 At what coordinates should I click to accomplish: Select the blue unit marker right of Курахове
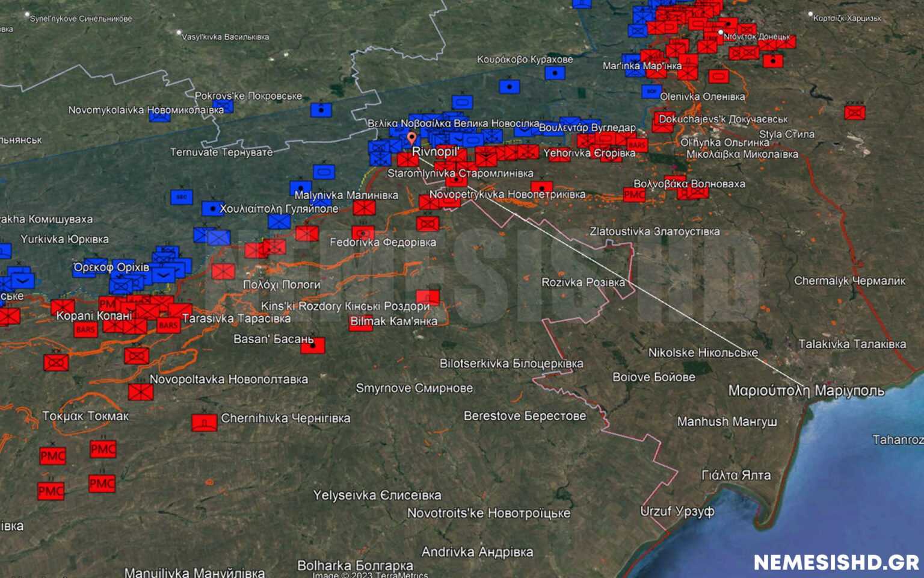pyautogui.click(x=555, y=73)
